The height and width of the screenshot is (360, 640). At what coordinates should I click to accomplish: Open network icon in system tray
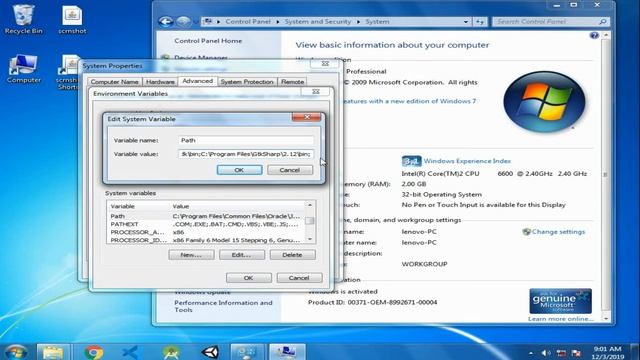pyautogui.click(x=561, y=353)
